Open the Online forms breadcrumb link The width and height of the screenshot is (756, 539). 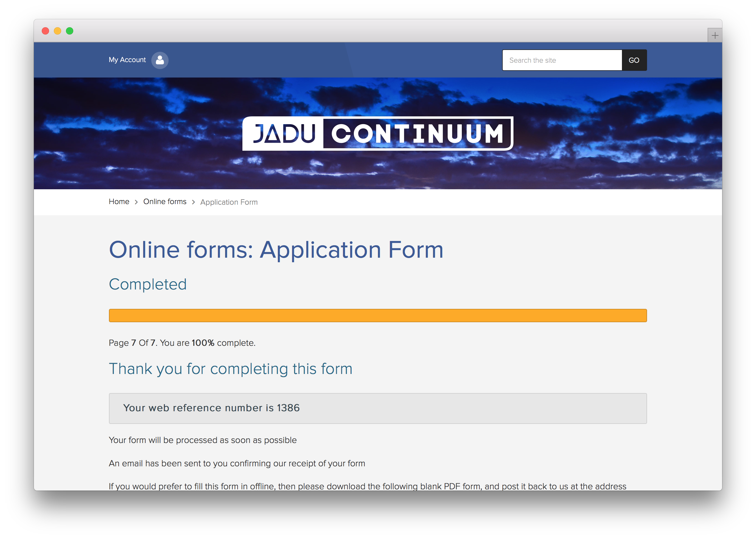tap(165, 201)
